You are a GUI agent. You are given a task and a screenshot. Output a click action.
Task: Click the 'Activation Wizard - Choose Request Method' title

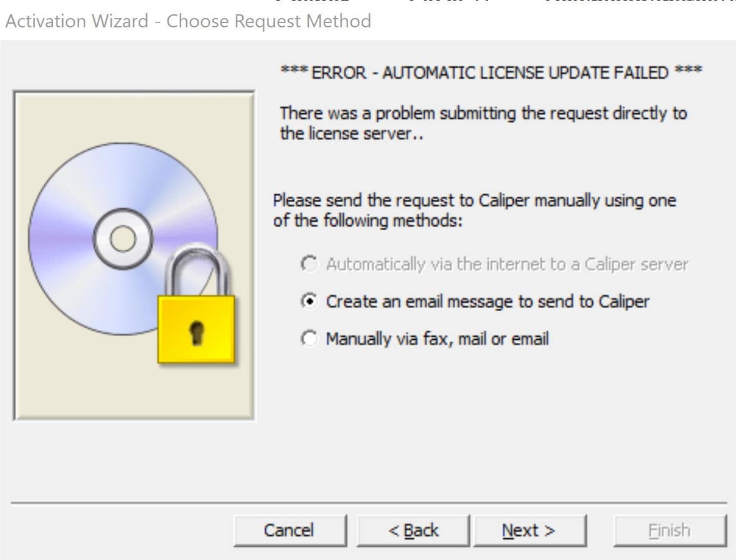pos(188,21)
